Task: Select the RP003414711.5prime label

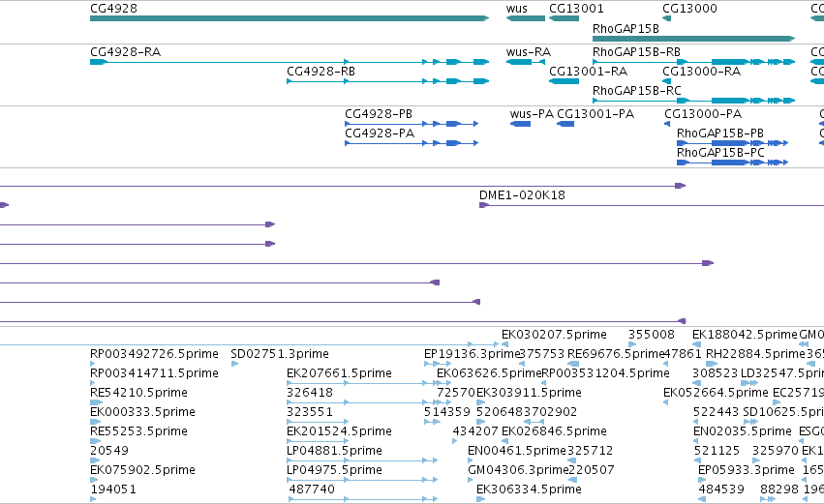Action: point(154,373)
